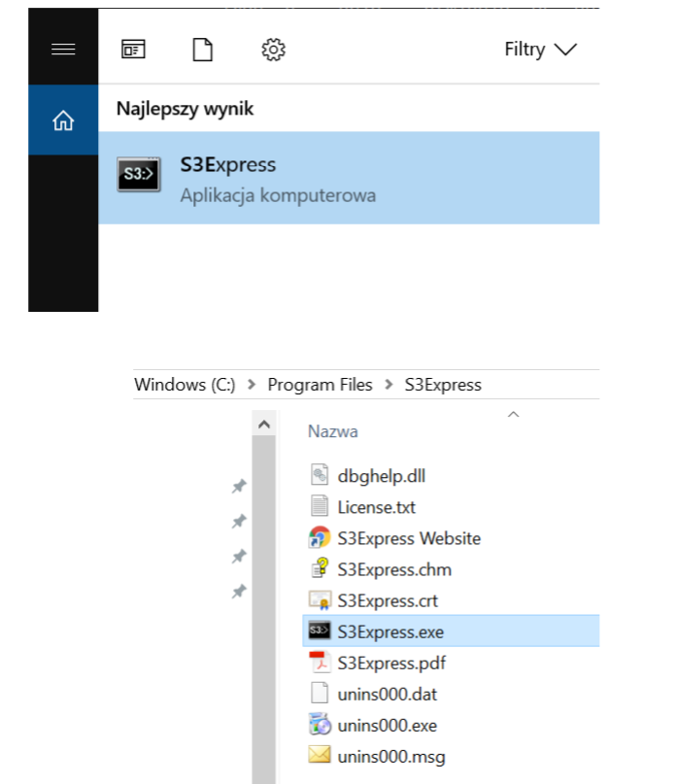Expand chevron after Windows (C:) breadcrumb

[252, 385]
